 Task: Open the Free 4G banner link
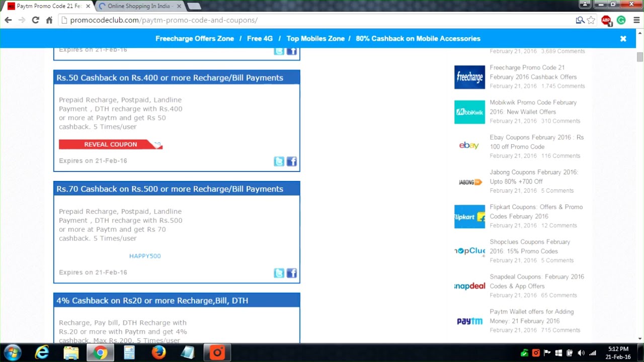coord(260,39)
